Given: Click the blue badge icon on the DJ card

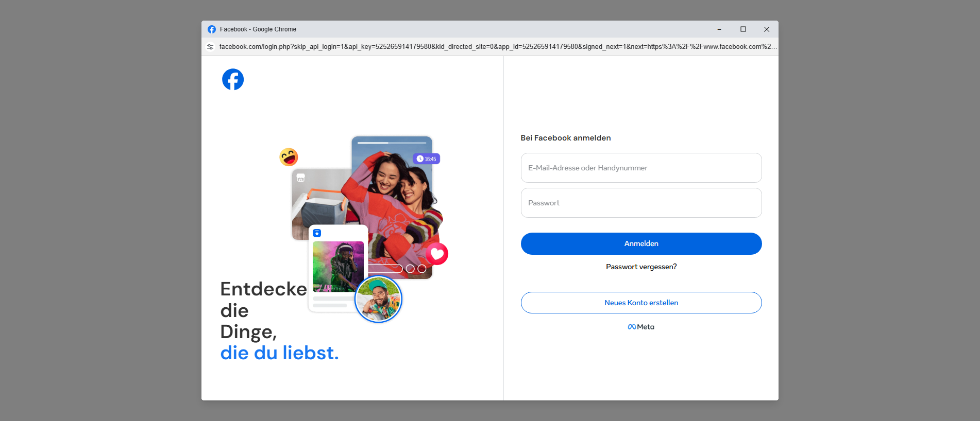Looking at the screenshot, I should pyautogui.click(x=317, y=233).
